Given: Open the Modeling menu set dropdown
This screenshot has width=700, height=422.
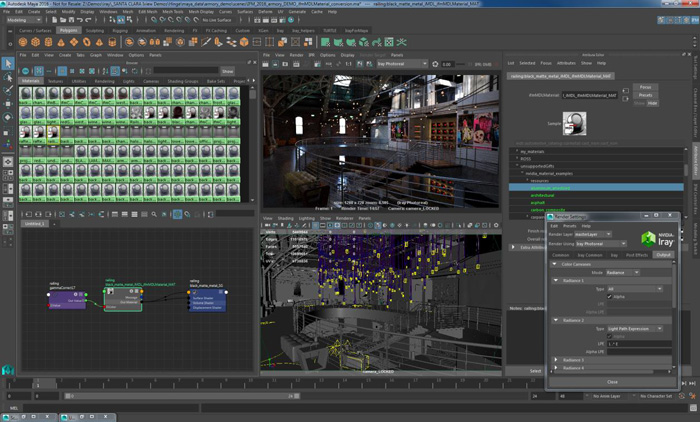Looking at the screenshot, I should pyautogui.click(x=24, y=19).
